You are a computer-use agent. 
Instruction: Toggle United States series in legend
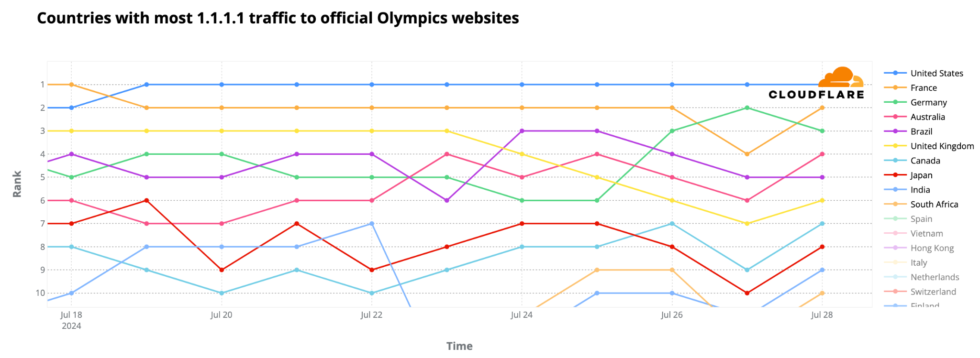(936, 73)
